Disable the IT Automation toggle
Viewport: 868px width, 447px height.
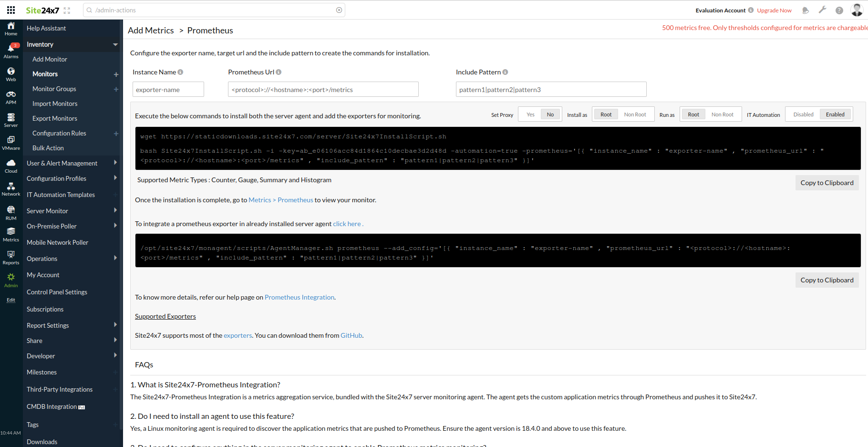tap(803, 114)
